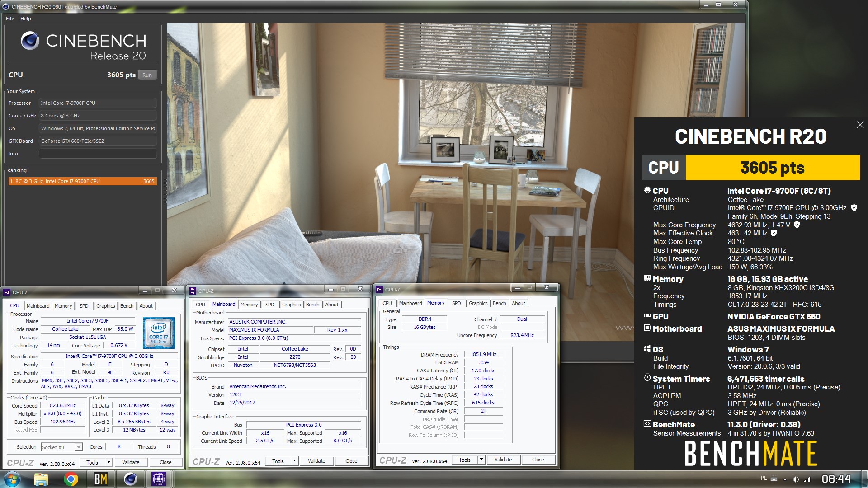Click Tools button in CPU-Z CPU window
Image resolution: width=868 pixels, height=488 pixels.
tap(92, 462)
